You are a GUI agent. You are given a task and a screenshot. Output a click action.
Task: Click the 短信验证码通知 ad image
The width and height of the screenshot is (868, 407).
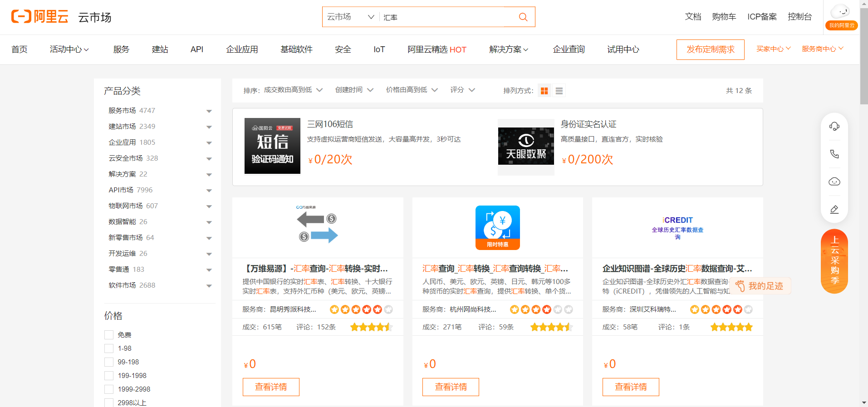click(x=272, y=146)
